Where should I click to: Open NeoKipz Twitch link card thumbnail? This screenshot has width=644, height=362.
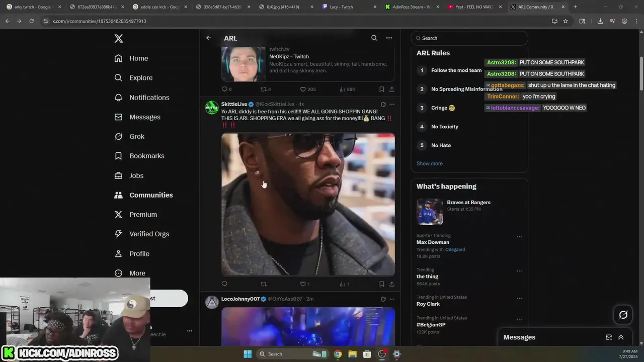click(x=244, y=64)
